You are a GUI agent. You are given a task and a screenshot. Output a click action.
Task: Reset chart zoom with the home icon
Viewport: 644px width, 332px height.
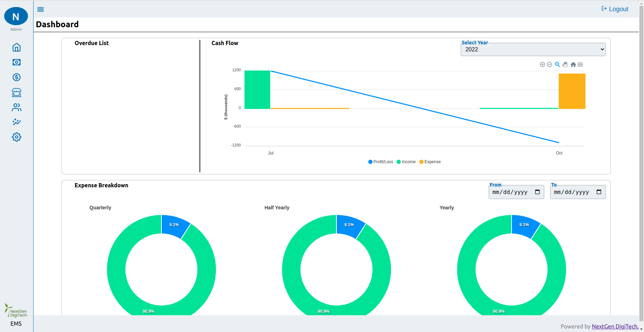573,65
